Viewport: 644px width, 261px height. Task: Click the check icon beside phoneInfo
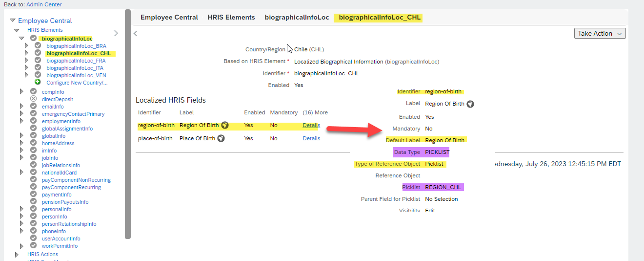(x=33, y=231)
